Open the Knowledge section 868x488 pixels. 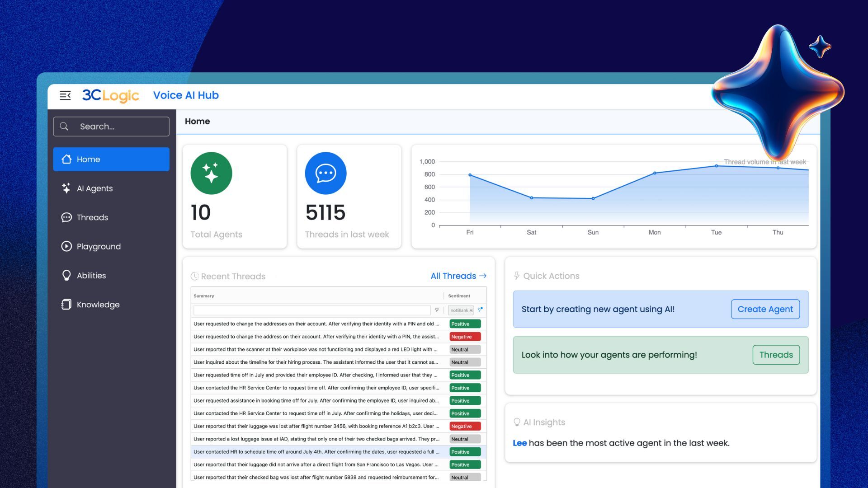(x=98, y=305)
